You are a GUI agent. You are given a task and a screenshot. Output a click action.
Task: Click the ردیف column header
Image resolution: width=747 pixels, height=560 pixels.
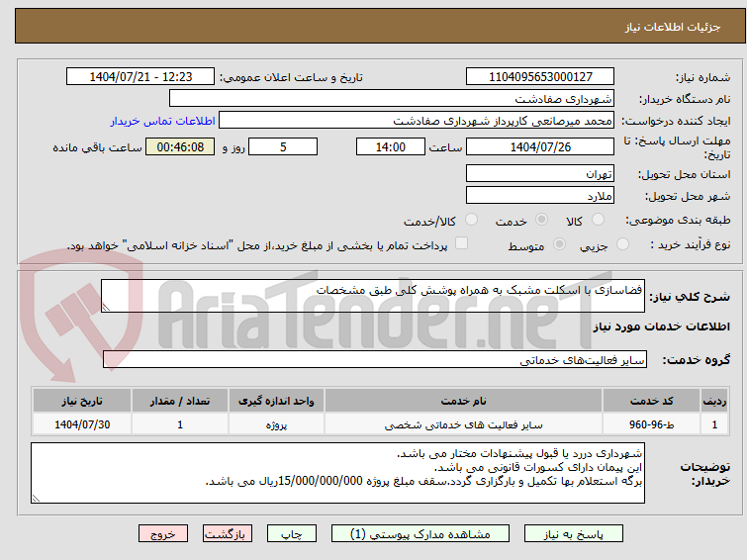click(714, 401)
